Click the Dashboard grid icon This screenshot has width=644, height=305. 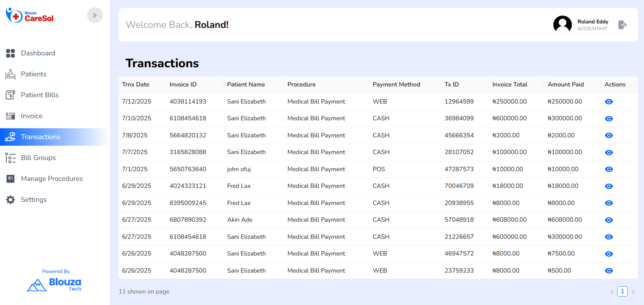(10, 53)
